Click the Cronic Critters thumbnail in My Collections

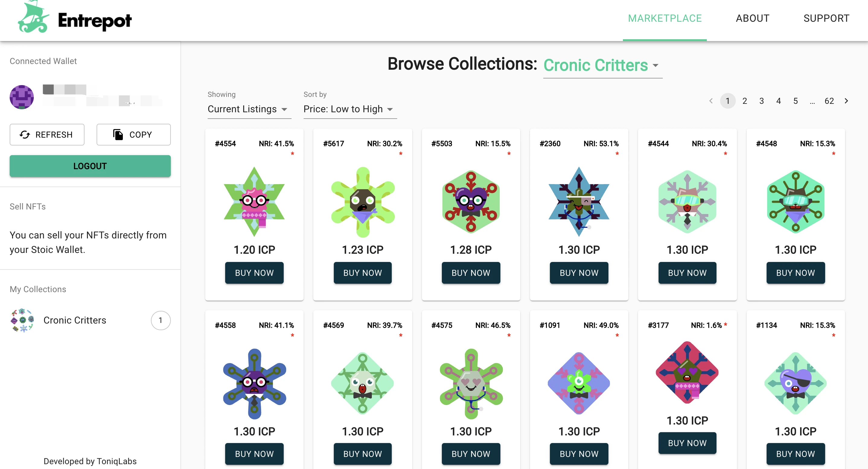[22, 319]
